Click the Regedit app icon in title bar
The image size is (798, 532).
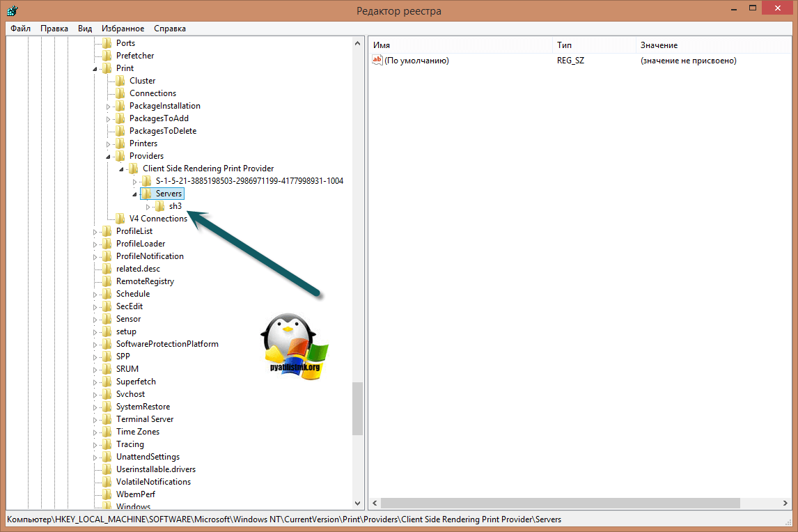(13, 10)
